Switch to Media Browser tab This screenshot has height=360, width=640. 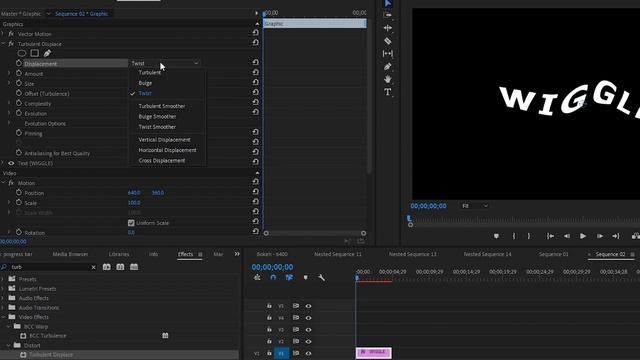(70, 254)
